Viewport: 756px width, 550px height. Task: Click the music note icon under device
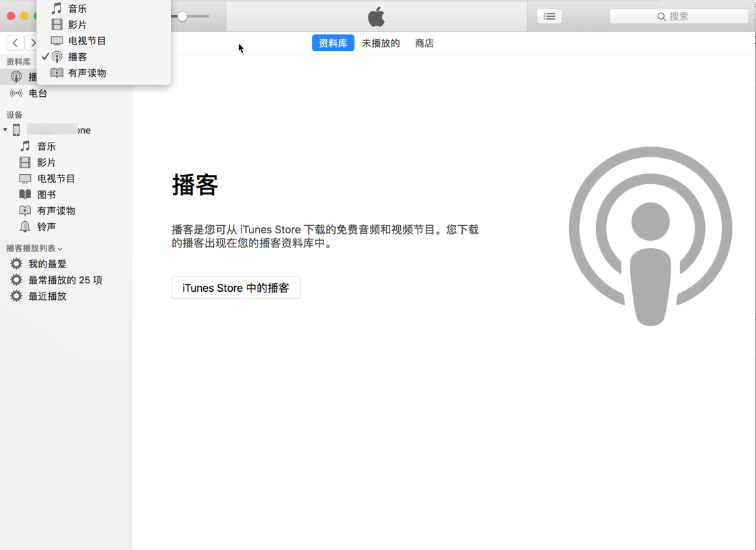[25, 146]
